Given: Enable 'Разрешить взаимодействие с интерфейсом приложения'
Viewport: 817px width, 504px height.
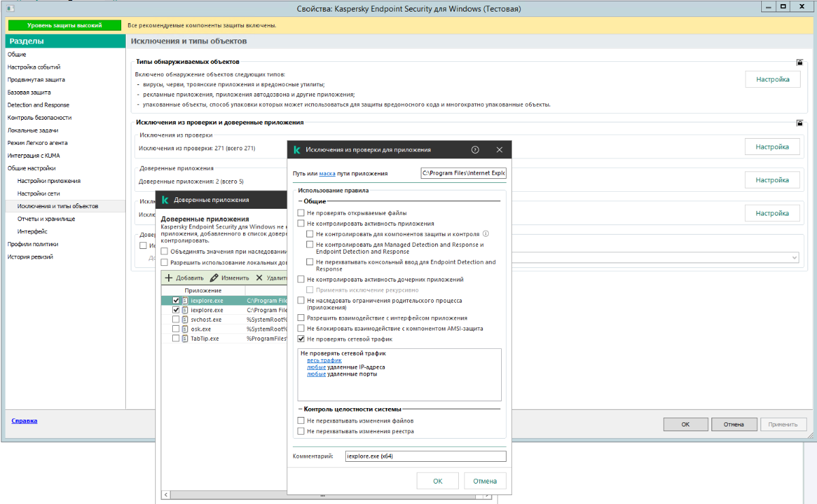Looking at the screenshot, I should point(301,318).
